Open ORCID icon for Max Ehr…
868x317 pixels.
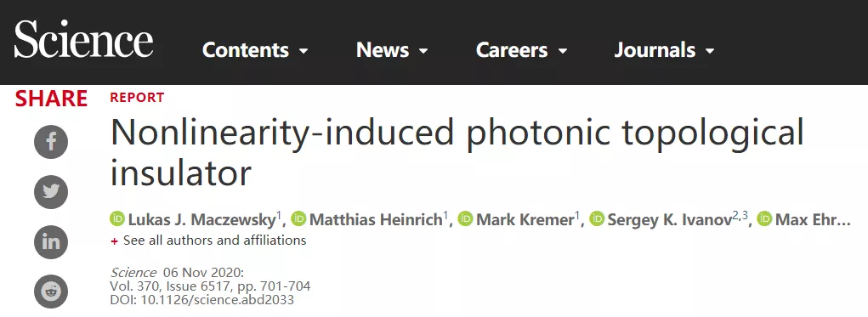pos(764,219)
